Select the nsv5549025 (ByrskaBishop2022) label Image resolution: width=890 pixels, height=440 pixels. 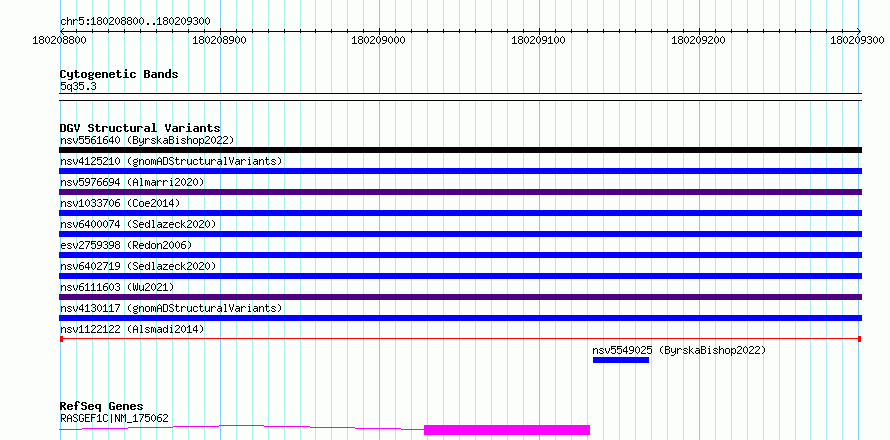pyautogui.click(x=679, y=350)
